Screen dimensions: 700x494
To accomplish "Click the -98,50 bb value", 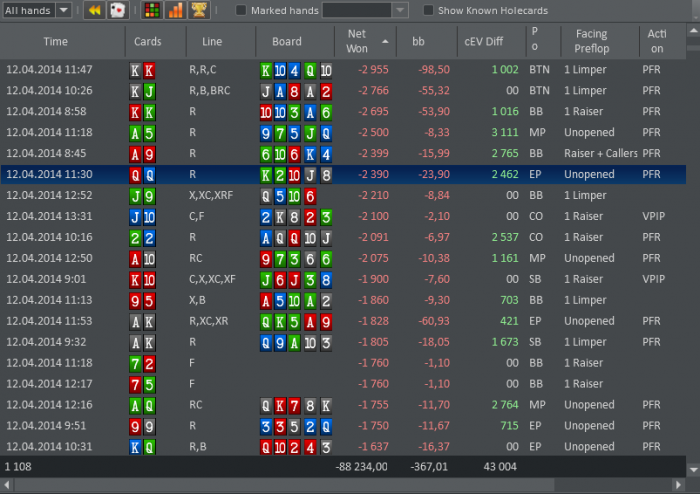I will coord(433,70).
